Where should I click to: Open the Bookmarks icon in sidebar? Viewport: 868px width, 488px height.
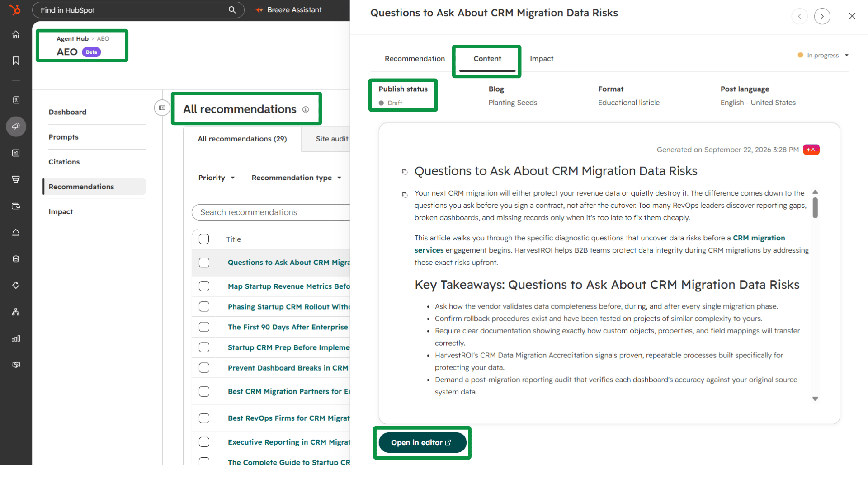tap(16, 61)
